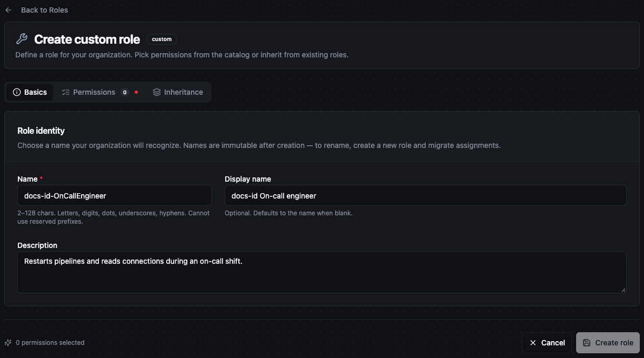Click the Description textarea corner grip
Viewport: 644px width, 358px height.
tap(623, 290)
